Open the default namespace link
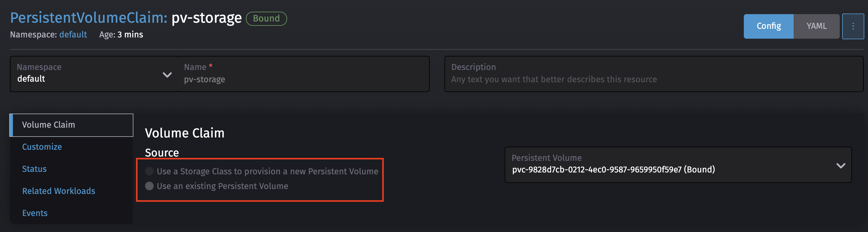Viewport: 868px width, 232px height. 73,34
